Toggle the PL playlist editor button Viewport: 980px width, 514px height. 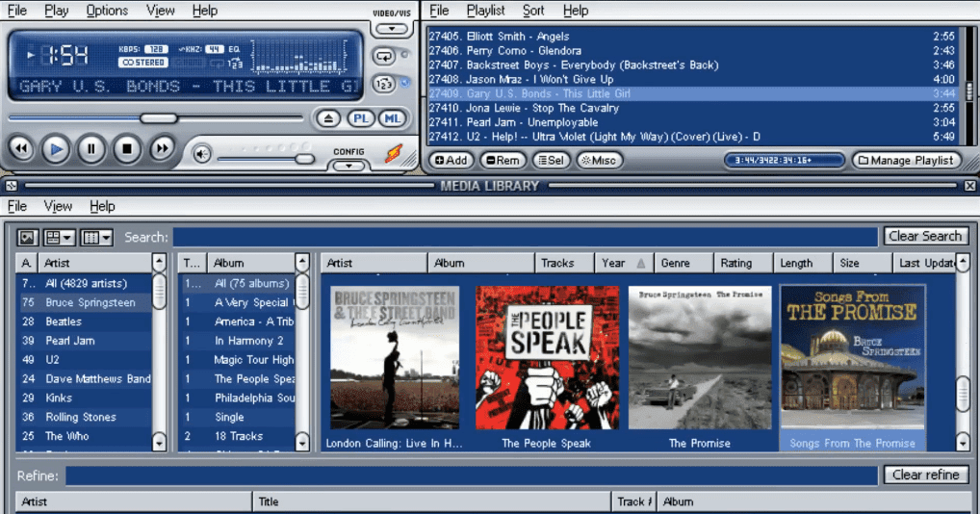coord(361,118)
